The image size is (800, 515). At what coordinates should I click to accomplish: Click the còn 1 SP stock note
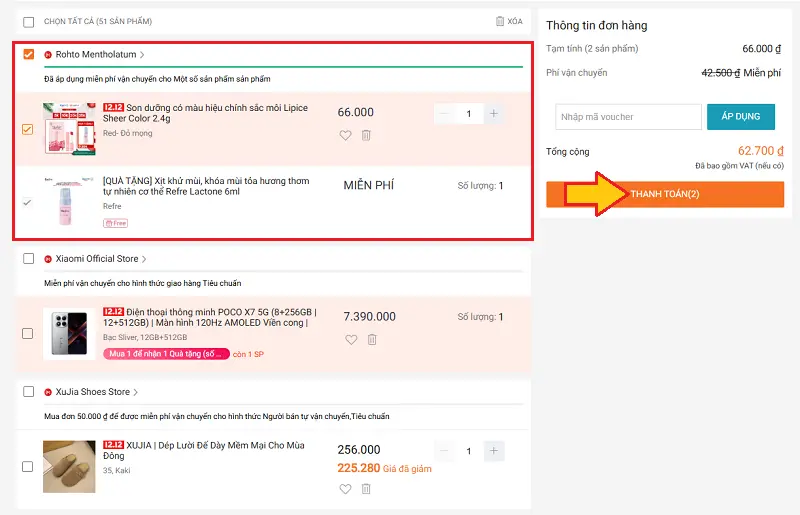click(248, 354)
